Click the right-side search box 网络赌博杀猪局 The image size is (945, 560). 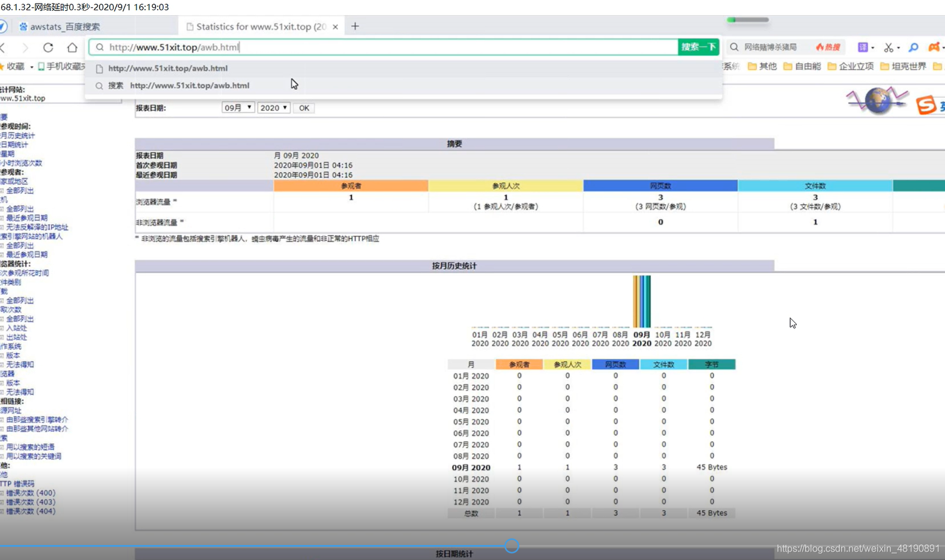770,47
